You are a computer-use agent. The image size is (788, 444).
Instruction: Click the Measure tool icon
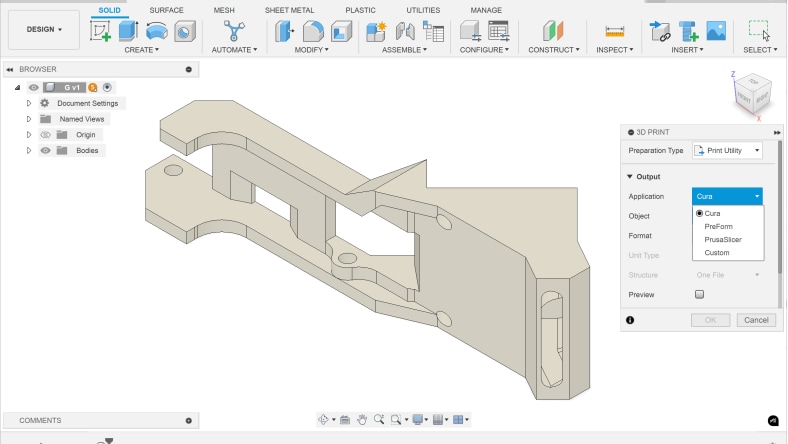pos(614,31)
